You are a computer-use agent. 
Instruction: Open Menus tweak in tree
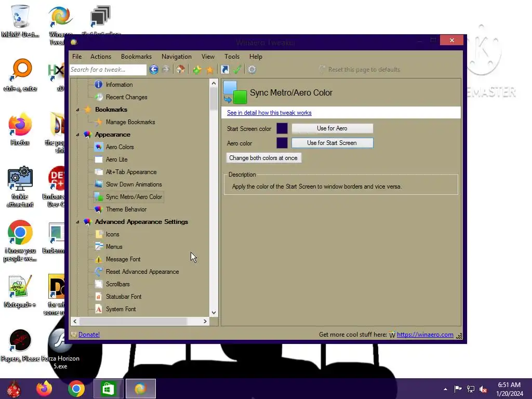tap(114, 247)
